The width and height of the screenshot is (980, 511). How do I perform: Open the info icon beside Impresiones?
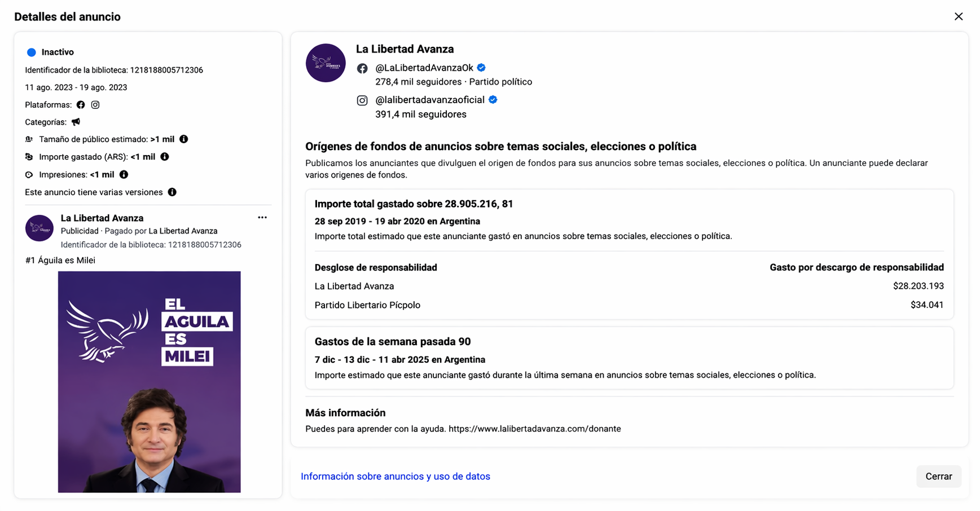pos(124,175)
